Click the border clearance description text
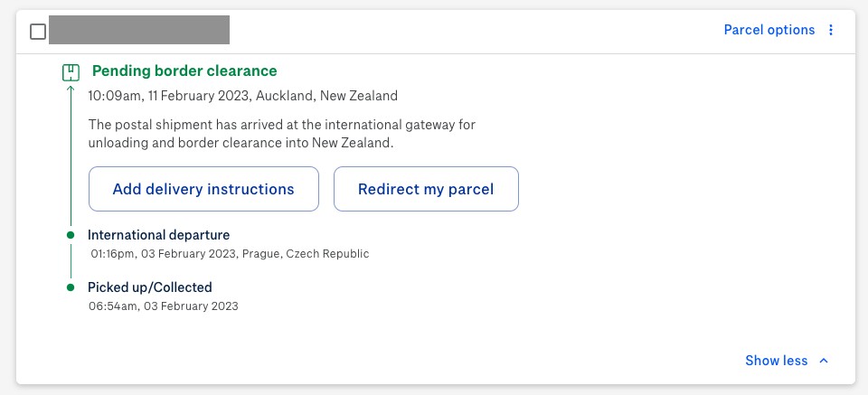 tap(282, 134)
